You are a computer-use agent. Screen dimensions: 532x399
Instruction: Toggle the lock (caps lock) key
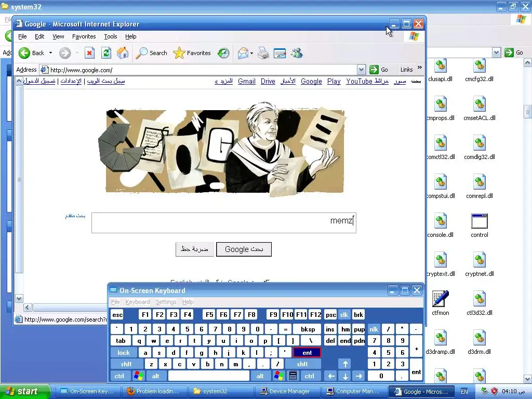(x=124, y=353)
